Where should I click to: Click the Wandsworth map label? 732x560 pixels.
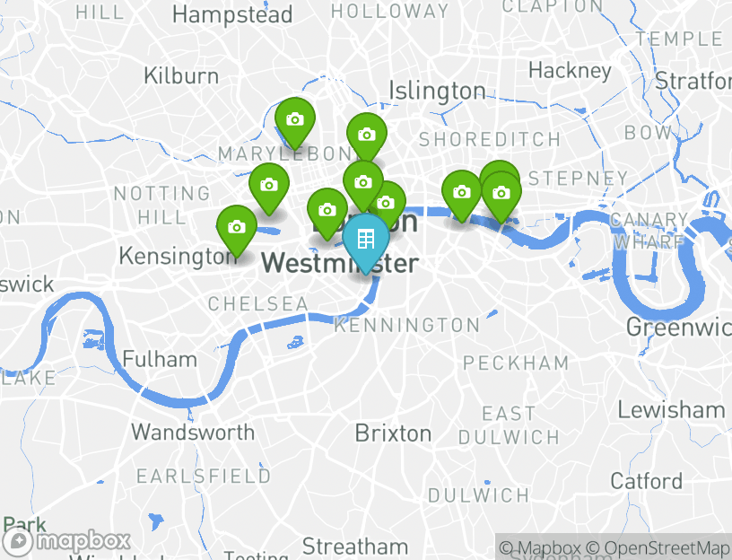click(193, 432)
